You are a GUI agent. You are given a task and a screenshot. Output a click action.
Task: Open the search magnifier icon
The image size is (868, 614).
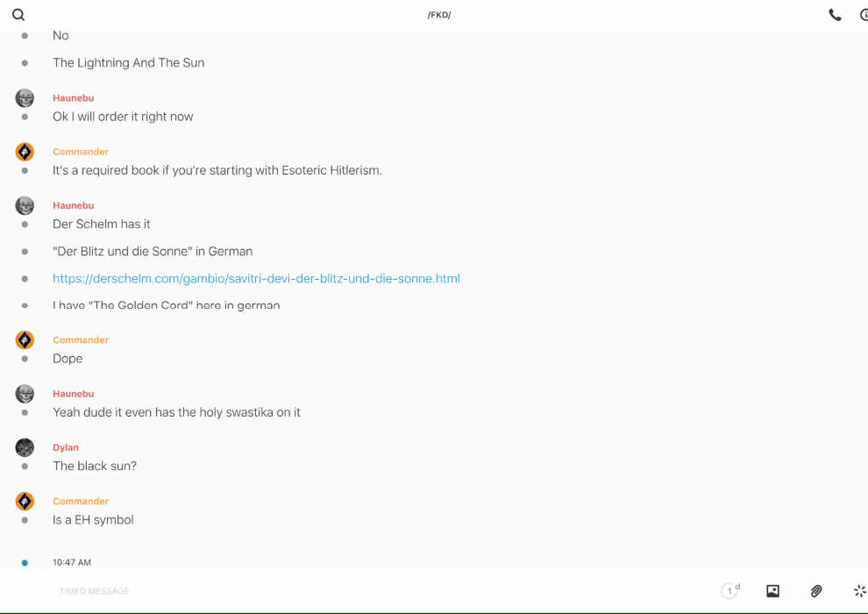[18, 15]
